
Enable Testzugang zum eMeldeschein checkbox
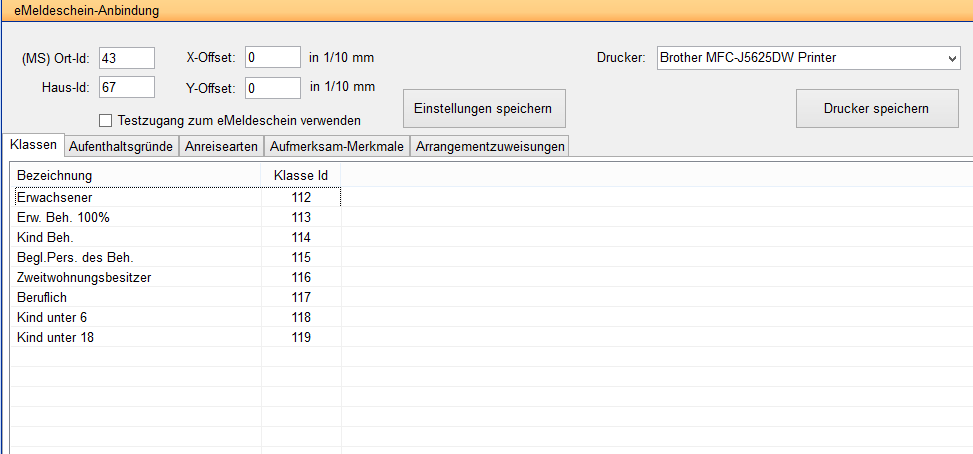click(x=106, y=120)
